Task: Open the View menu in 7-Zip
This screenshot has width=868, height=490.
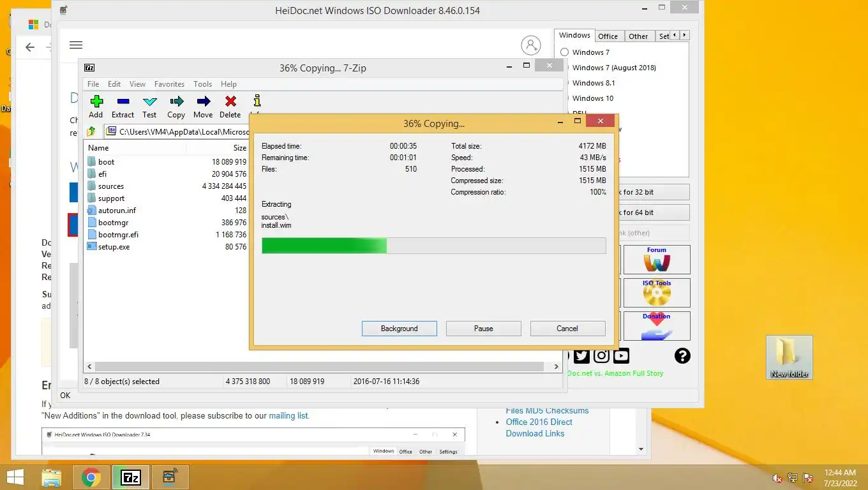Action: click(137, 84)
